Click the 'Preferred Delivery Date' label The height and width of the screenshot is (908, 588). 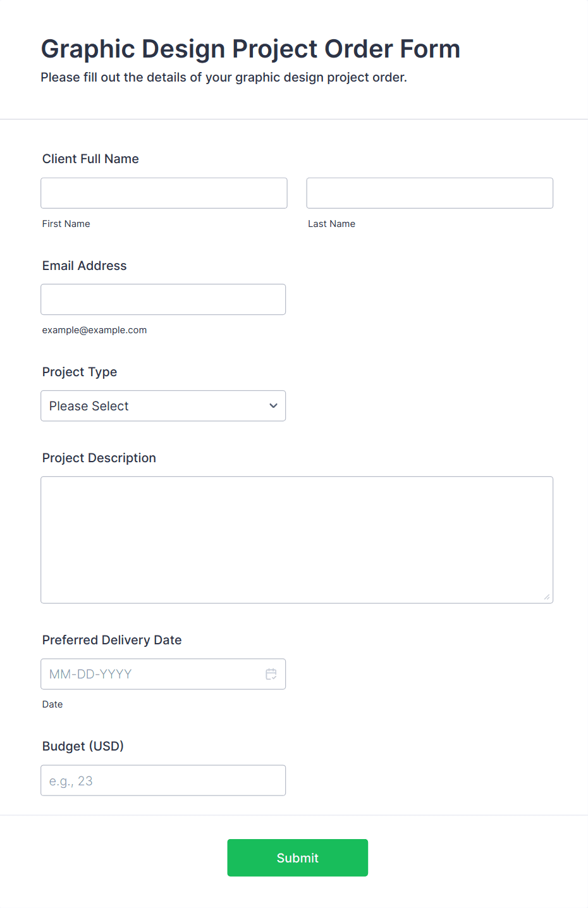(x=112, y=640)
